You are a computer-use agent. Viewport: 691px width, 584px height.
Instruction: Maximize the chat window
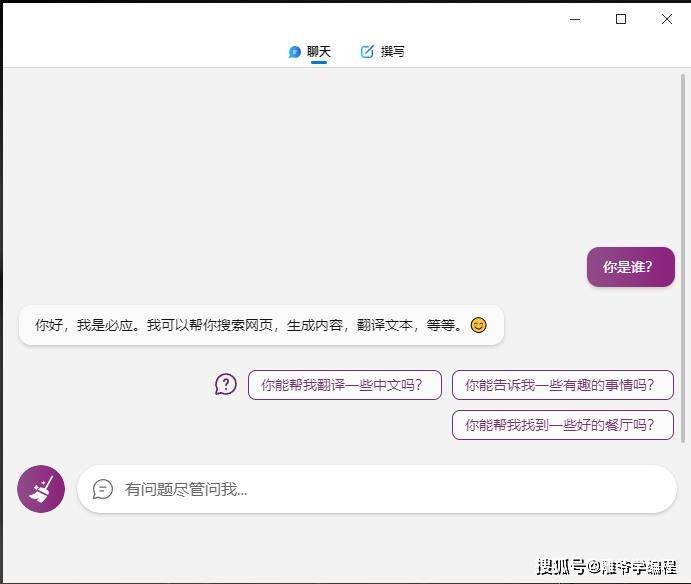click(x=621, y=19)
